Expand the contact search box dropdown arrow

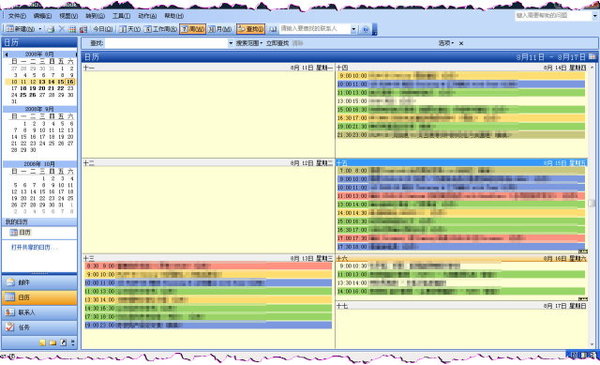point(354,29)
